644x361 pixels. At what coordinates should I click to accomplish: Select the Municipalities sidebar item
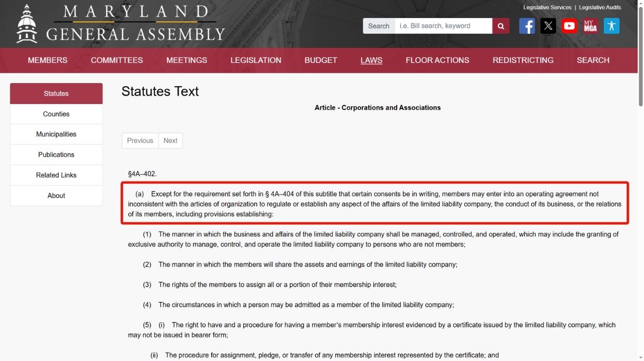(x=56, y=134)
